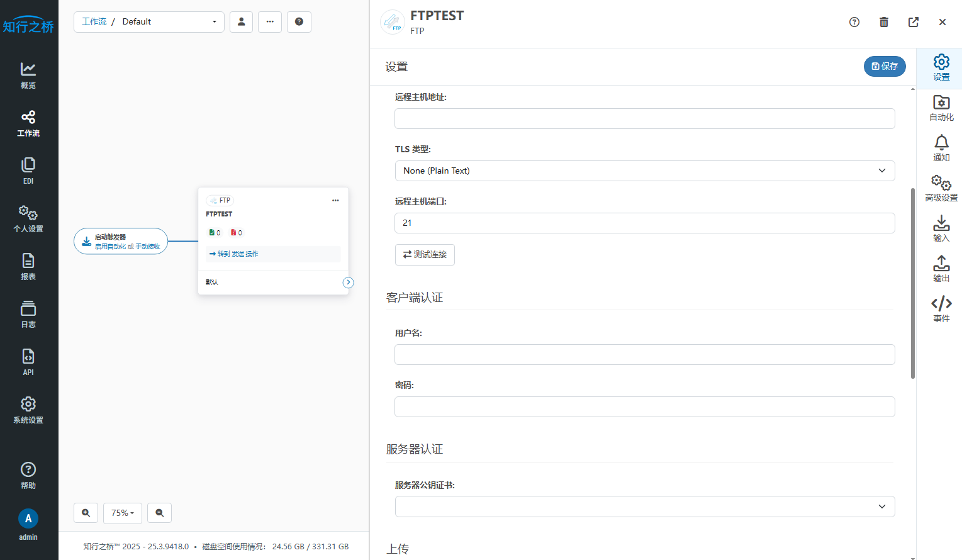Switch to the 自动化 tab
Screen dimensions: 962x560
[941, 108]
